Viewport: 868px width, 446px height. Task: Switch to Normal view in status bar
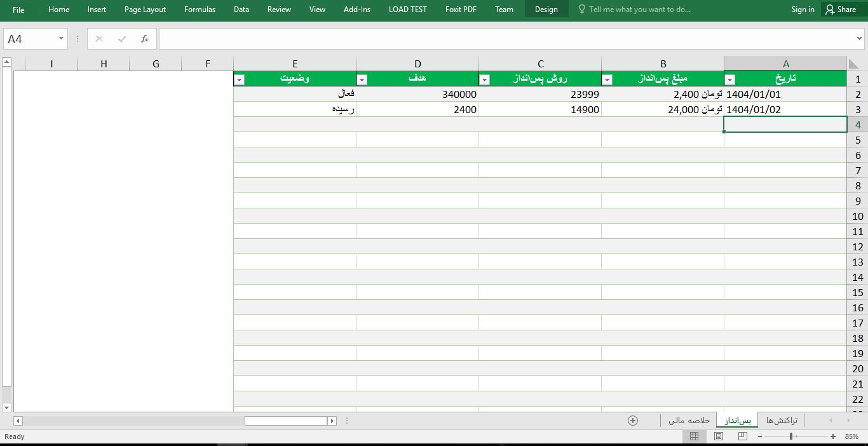tap(695, 436)
